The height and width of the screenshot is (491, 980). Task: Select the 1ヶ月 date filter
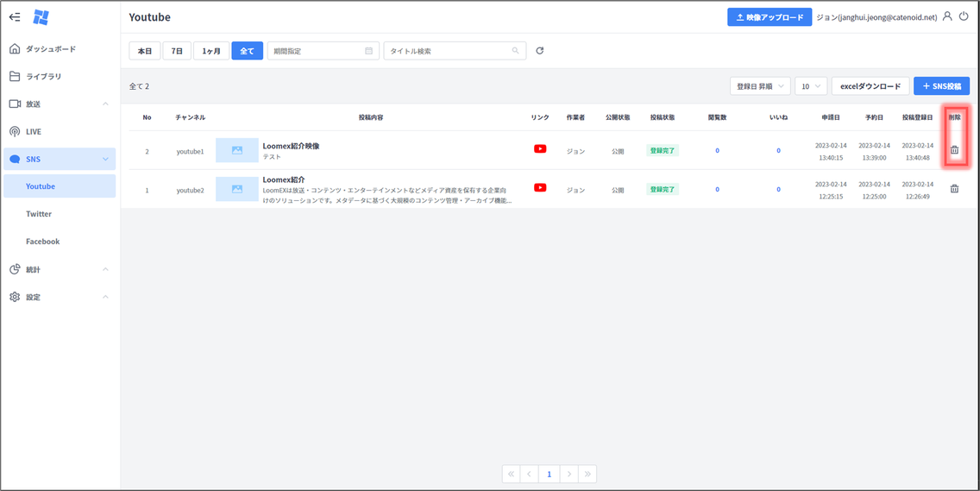pyautogui.click(x=211, y=51)
